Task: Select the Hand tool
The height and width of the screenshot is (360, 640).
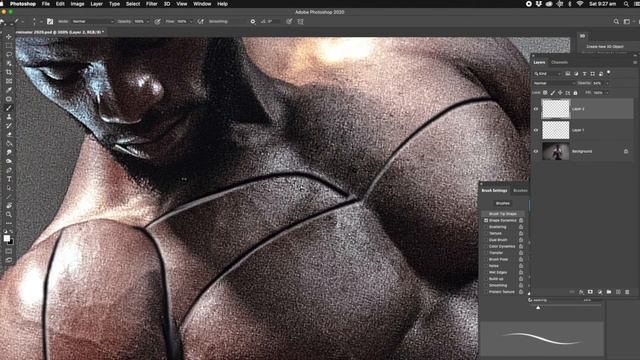Action: pos(9,205)
